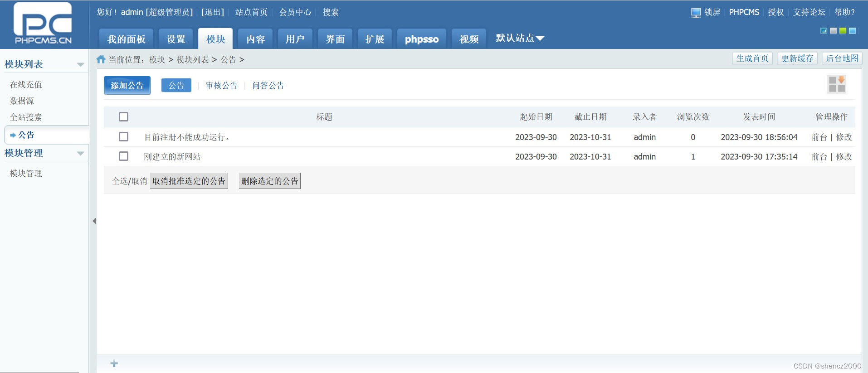The width and height of the screenshot is (868, 373).
Task: Tick the select-all checkbox in the table header
Action: [x=123, y=117]
